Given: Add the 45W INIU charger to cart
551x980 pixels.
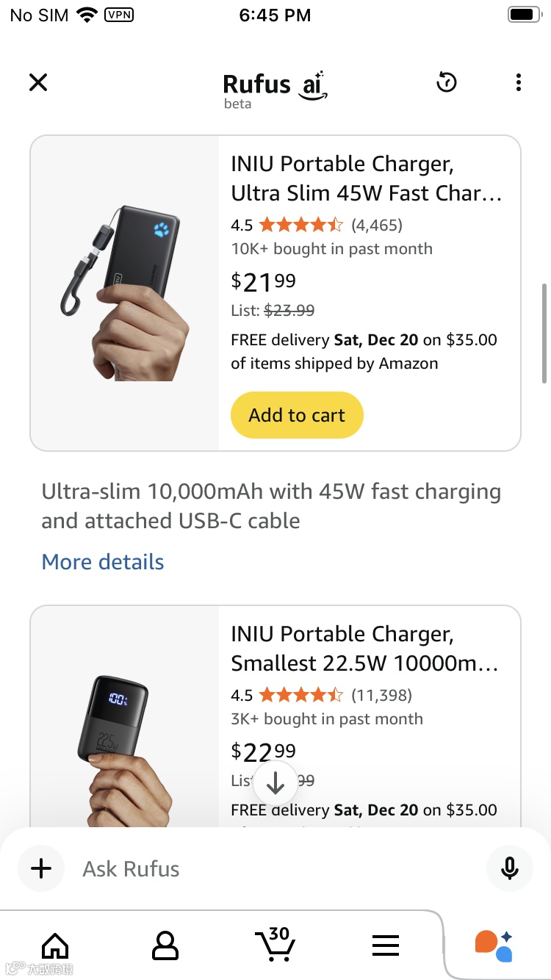Looking at the screenshot, I should [x=297, y=415].
